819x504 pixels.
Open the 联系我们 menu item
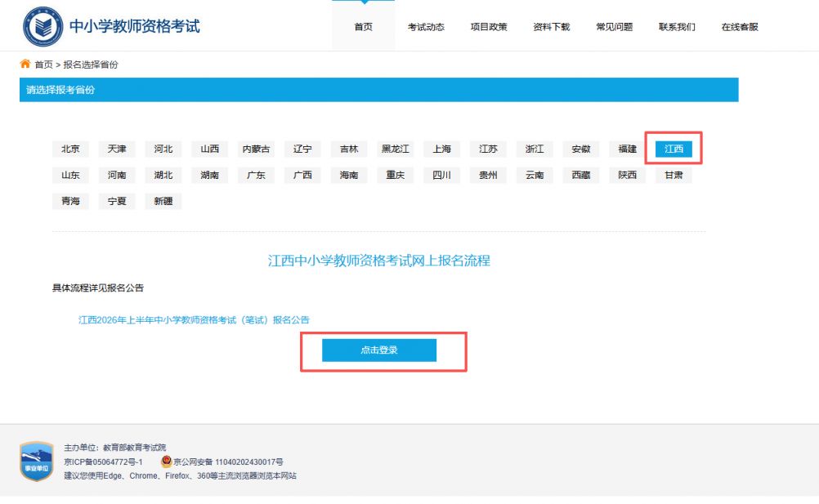676,25
